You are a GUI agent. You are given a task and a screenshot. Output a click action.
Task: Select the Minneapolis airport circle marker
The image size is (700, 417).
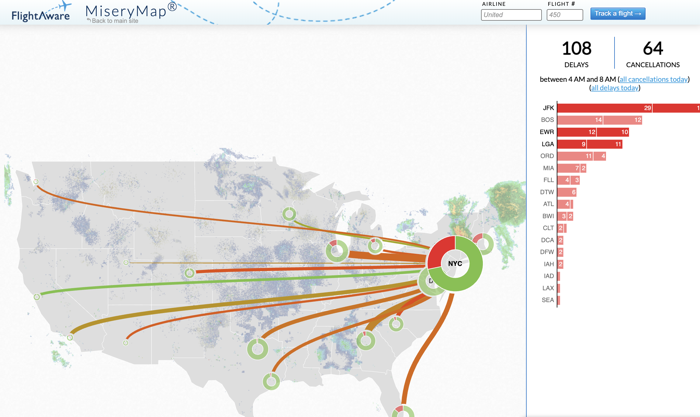click(x=289, y=214)
